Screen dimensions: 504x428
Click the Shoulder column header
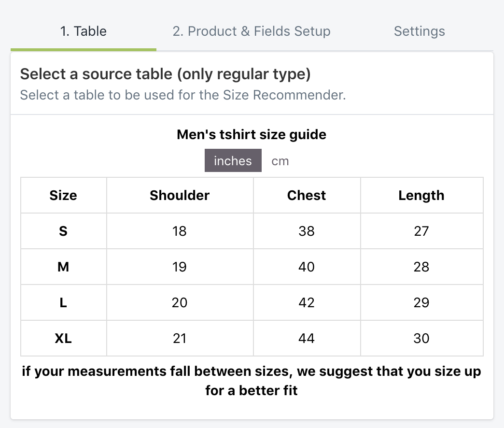(x=179, y=195)
